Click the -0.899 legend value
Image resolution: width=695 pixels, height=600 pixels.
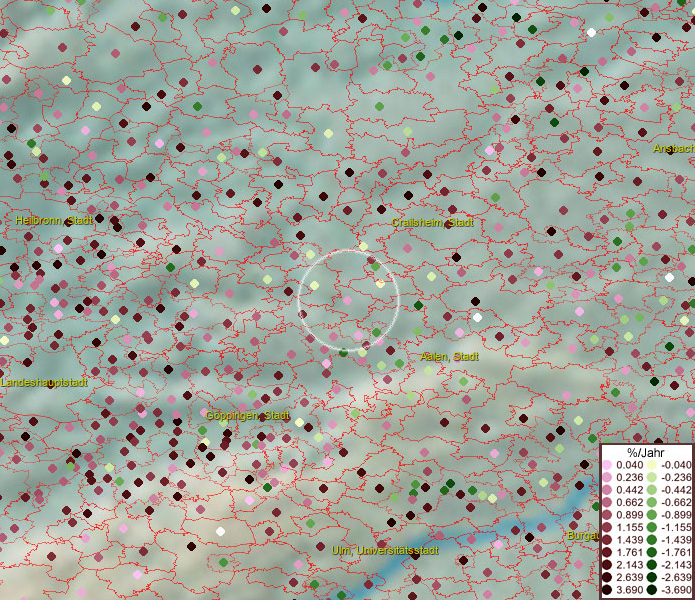point(676,515)
